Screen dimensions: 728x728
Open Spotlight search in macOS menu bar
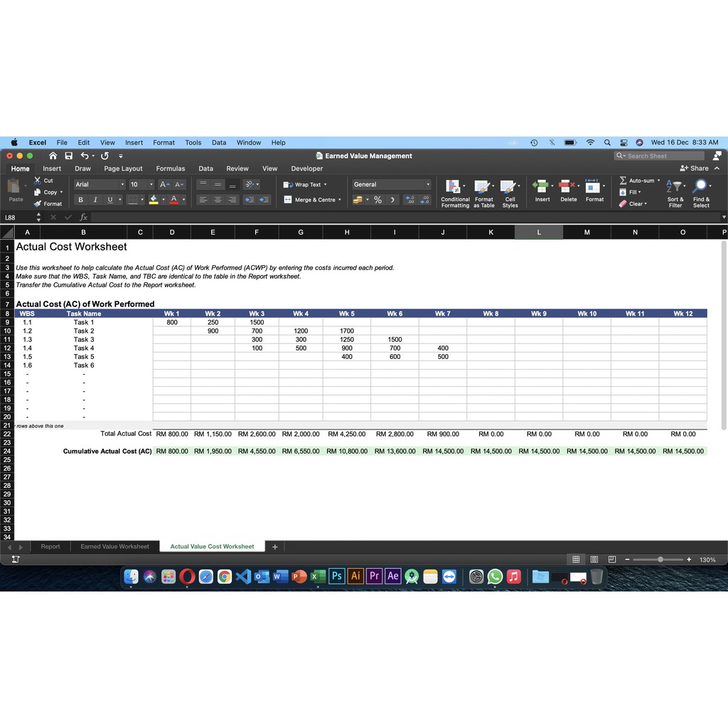(607, 142)
